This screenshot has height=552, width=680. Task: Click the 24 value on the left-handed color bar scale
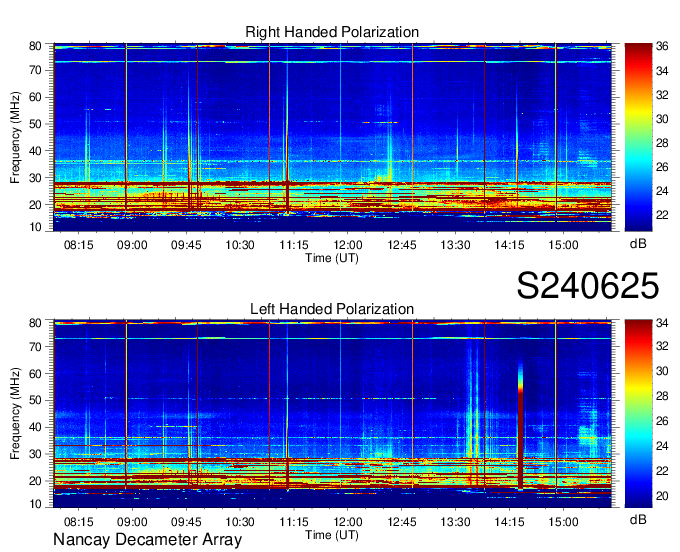662,446
